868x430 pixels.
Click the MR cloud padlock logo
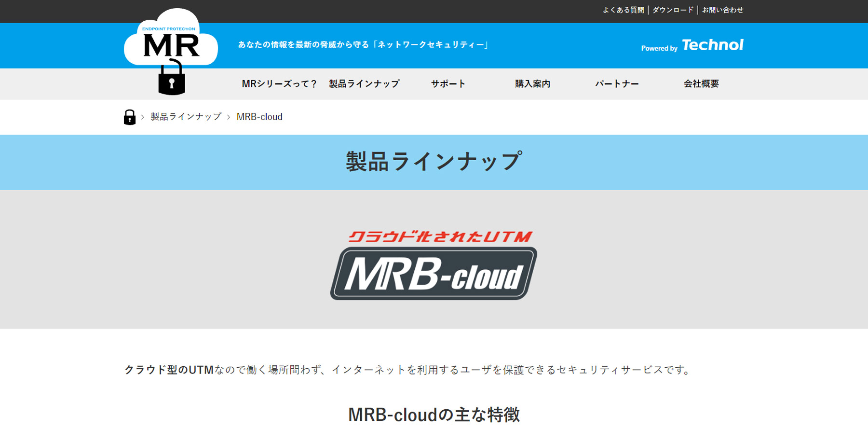(171, 51)
